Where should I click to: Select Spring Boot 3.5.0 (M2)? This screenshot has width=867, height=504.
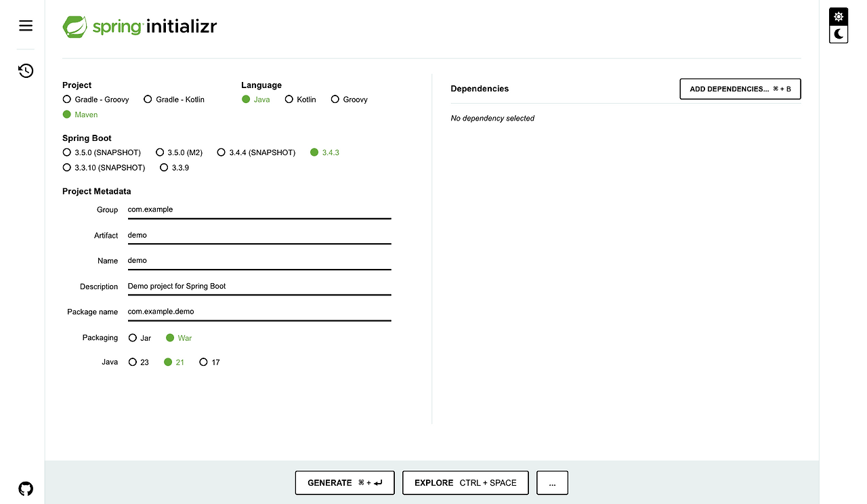click(x=179, y=152)
